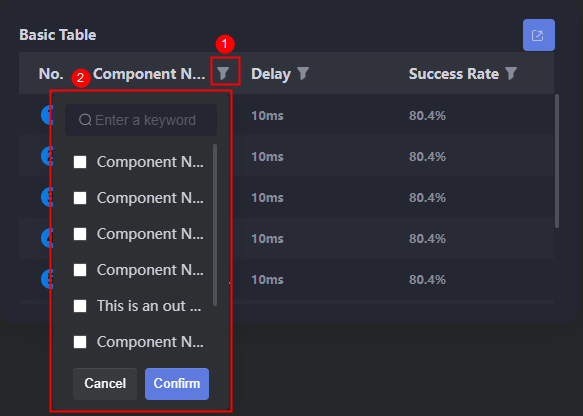Click the table's vertical scrollbar on the right
The height and width of the screenshot is (416, 583).
pyautogui.click(x=557, y=161)
